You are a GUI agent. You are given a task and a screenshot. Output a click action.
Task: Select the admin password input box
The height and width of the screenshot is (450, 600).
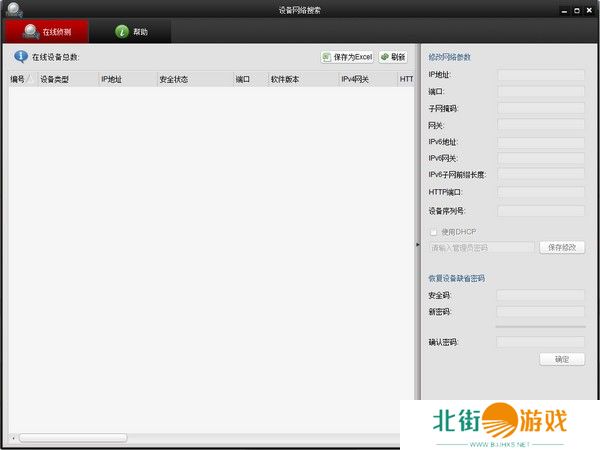click(482, 247)
